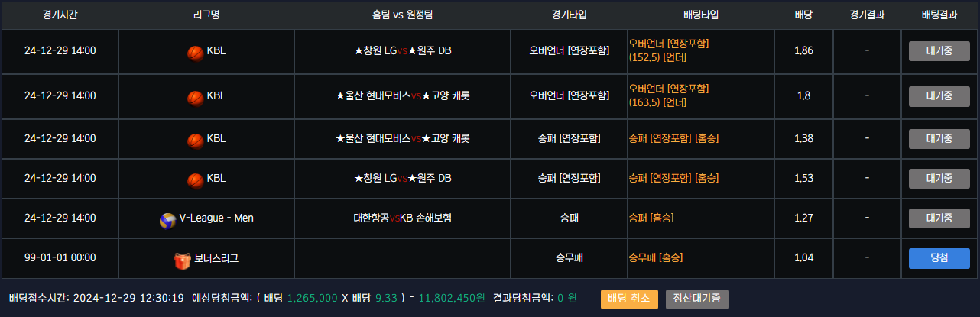Click the 배팅 취소 button

coord(629,299)
